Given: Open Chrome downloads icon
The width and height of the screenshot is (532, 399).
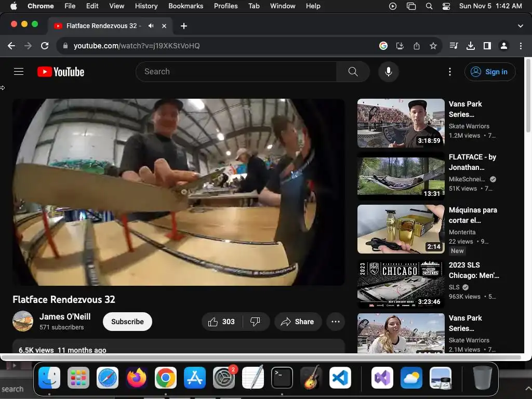Looking at the screenshot, I should (x=470, y=46).
